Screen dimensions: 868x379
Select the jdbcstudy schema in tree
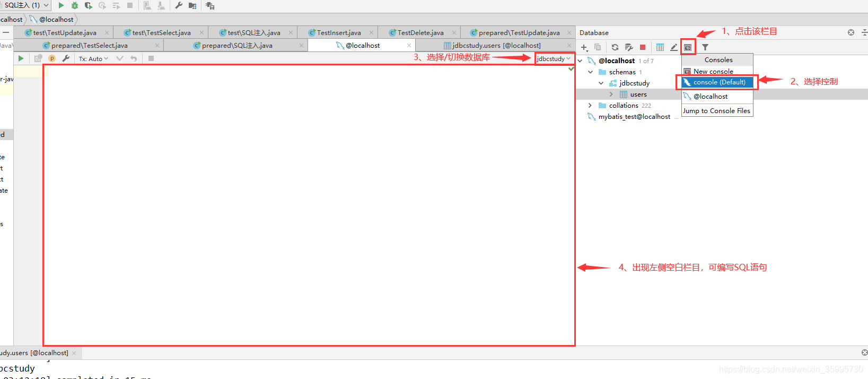pos(634,83)
